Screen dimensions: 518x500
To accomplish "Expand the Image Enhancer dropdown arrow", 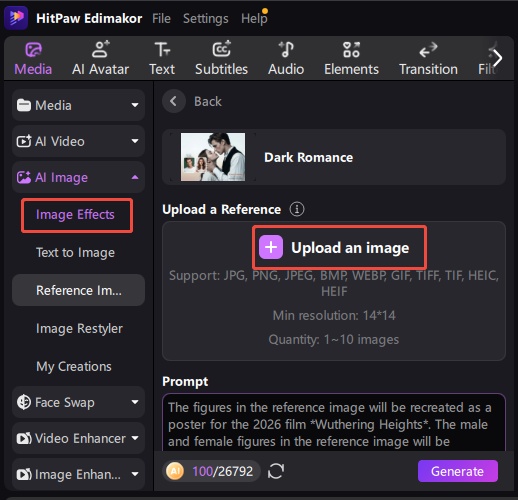I will (x=135, y=474).
